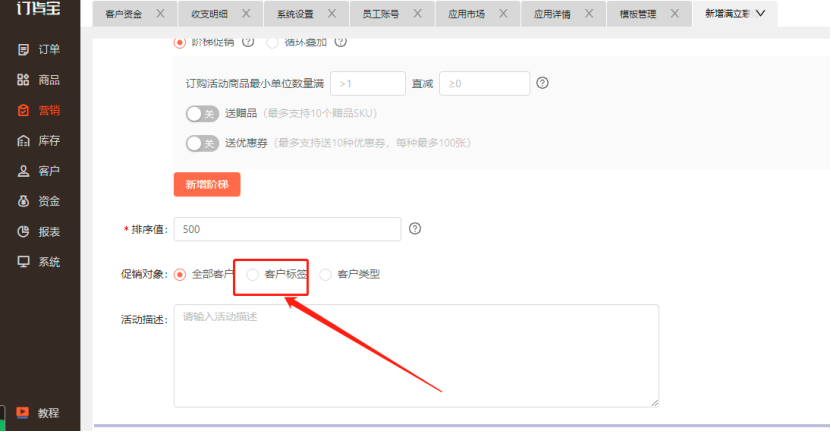Open the 资金 (Funds) sidebar section
Screen dimensions: 831x432
(38, 201)
